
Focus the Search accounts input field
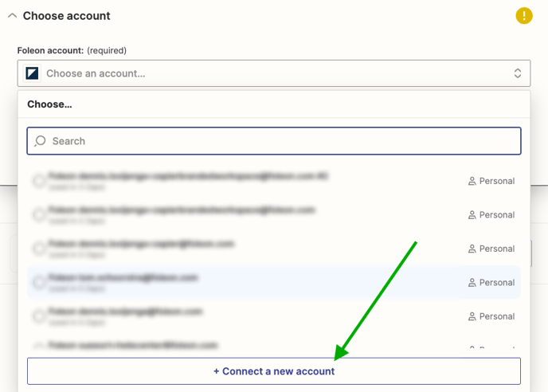[x=279, y=141]
